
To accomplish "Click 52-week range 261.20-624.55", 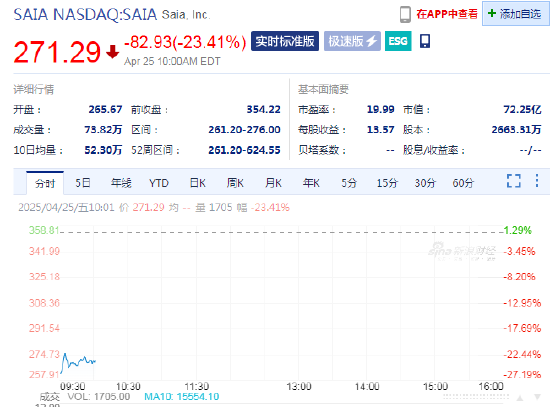I will tap(244, 150).
